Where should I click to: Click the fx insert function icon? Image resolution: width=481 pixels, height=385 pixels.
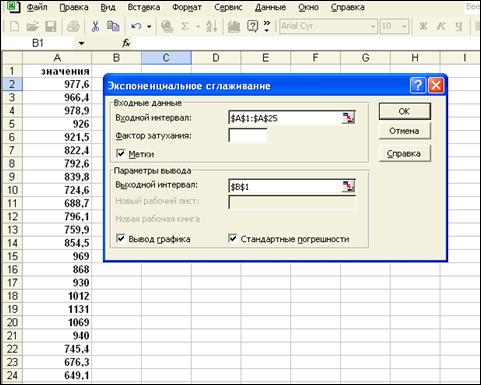[126, 43]
